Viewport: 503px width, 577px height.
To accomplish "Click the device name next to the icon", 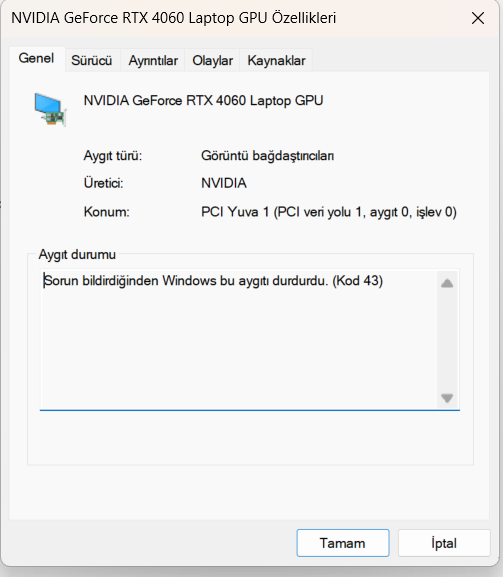I will click(x=203, y=101).
